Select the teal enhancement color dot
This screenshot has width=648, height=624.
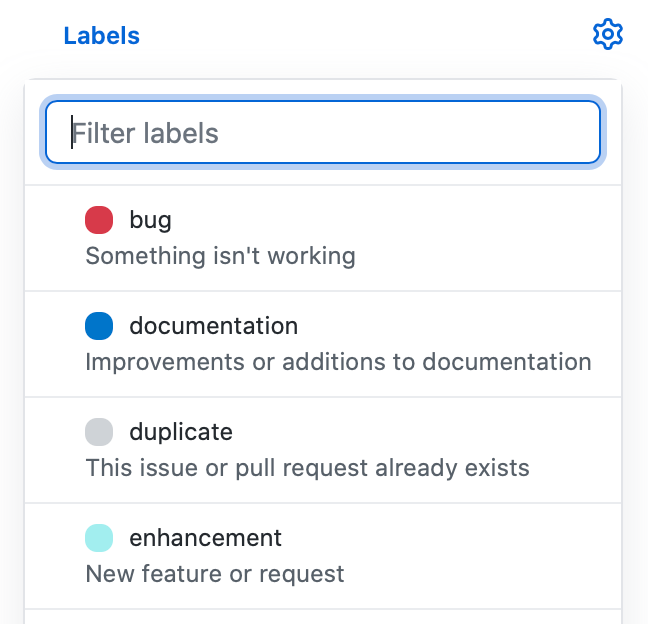coord(99,538)
